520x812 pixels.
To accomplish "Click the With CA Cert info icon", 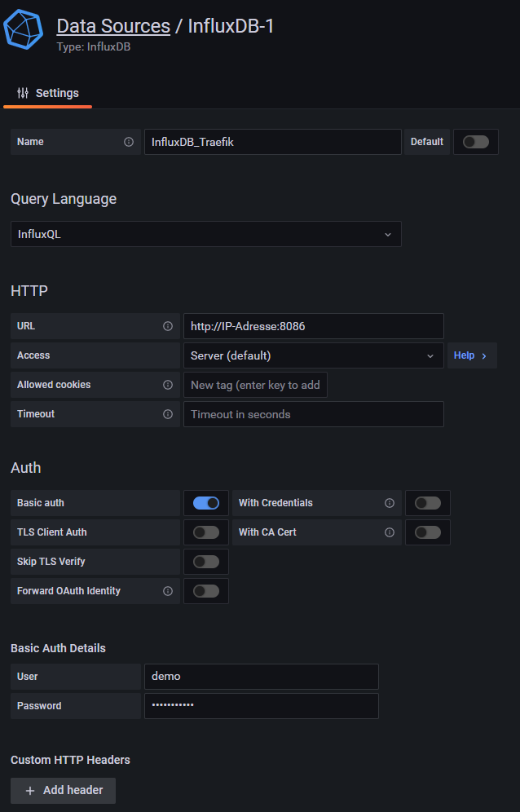I will point(390,532).
